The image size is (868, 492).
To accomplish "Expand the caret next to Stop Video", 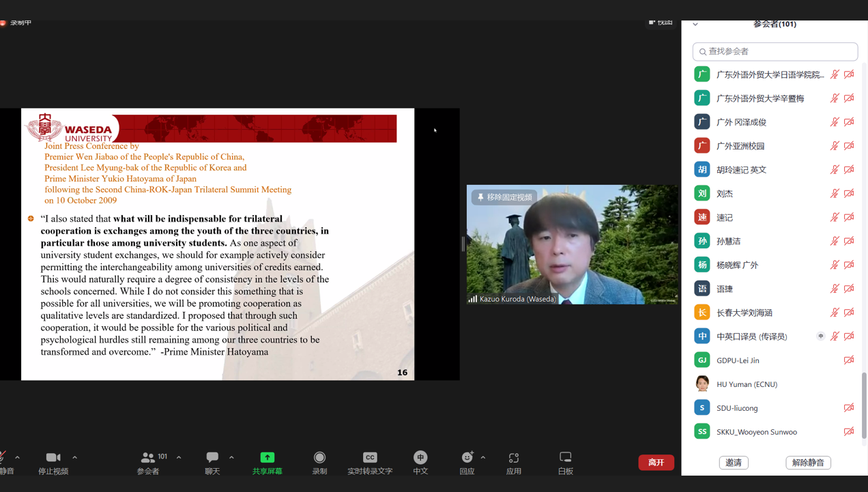I will click(74, 457).
